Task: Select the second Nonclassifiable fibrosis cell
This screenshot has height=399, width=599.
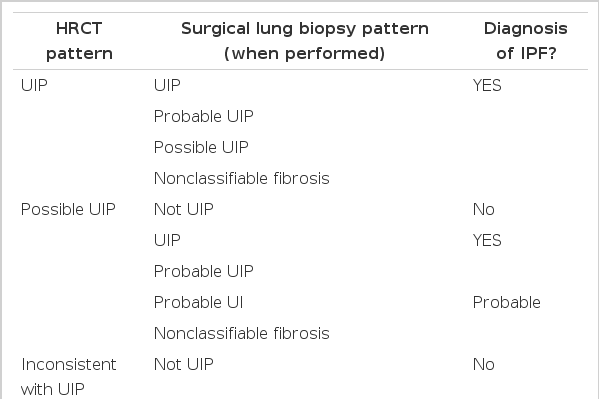Action: [241, 333]
